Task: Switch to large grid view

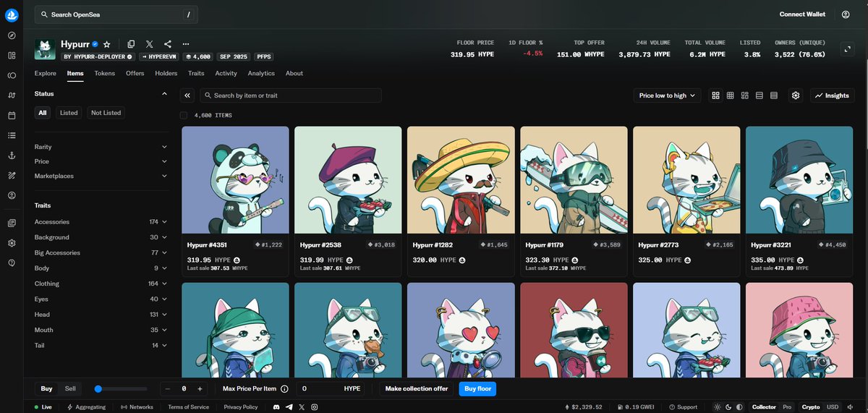Action: pyautogui.click(x=716, y=95)
